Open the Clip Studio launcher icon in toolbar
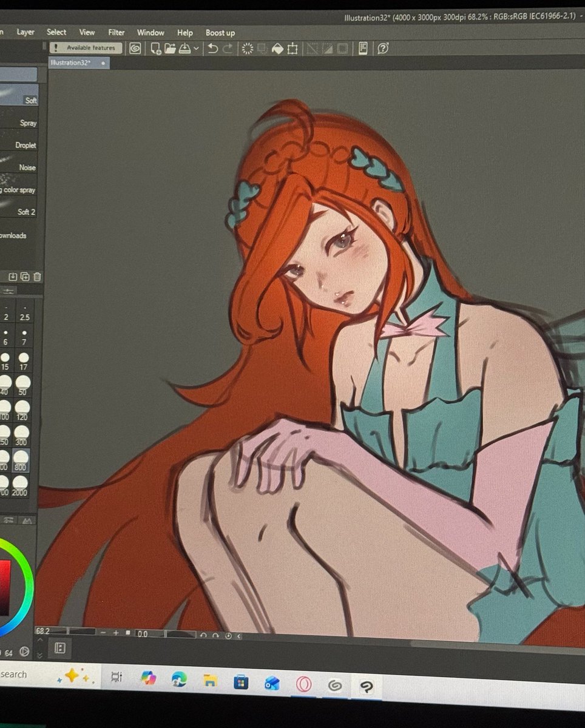Viewport: 585px width, 728px height. [135, 49]
